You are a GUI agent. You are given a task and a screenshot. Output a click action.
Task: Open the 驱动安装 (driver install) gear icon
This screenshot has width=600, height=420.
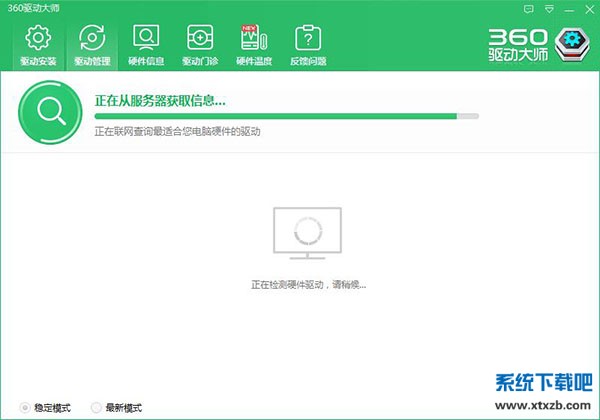[x=38, y=42]
